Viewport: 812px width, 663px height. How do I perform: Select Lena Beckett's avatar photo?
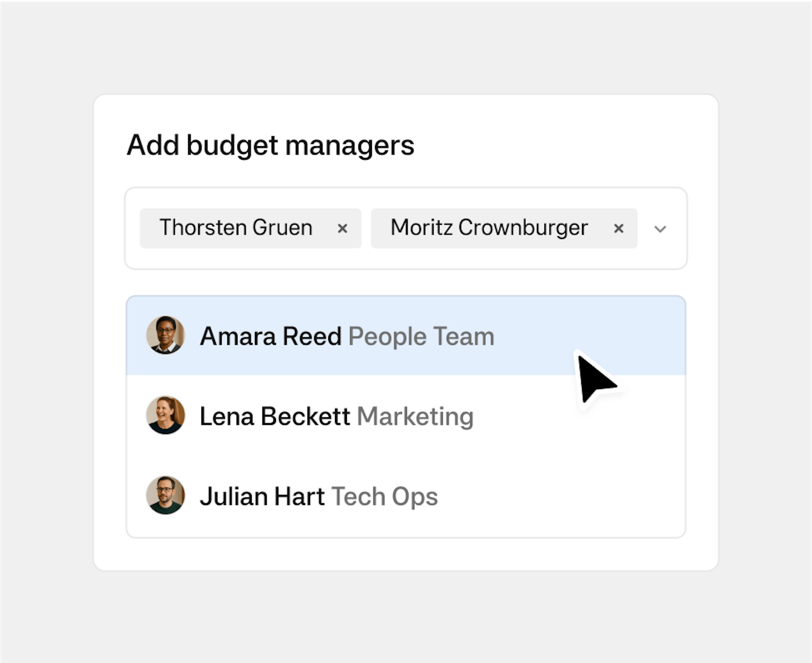(x=165, y=415)
